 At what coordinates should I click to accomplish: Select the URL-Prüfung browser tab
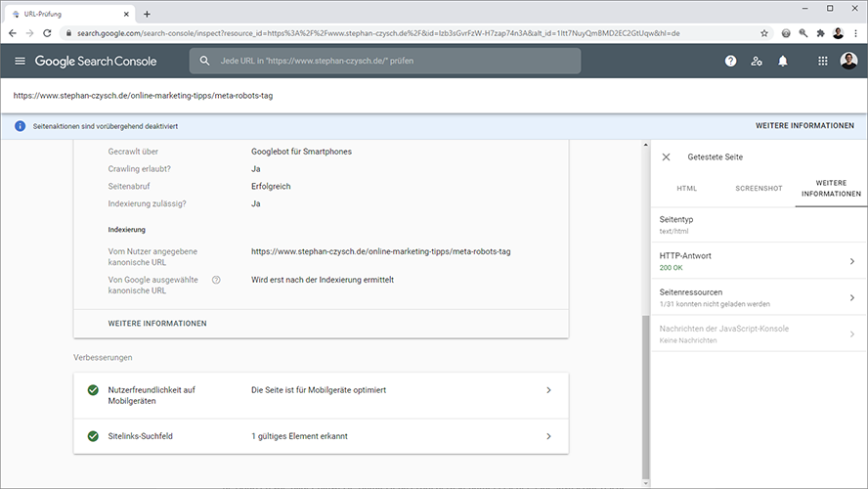pos(69,14)
